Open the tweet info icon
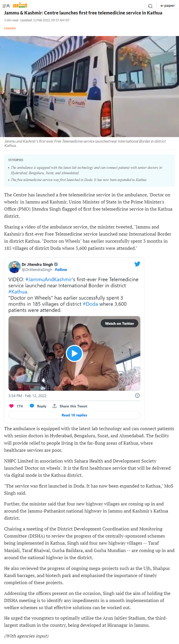Viewport: 179px width, 644px height. pyautogui.click(x=137, y=395)
